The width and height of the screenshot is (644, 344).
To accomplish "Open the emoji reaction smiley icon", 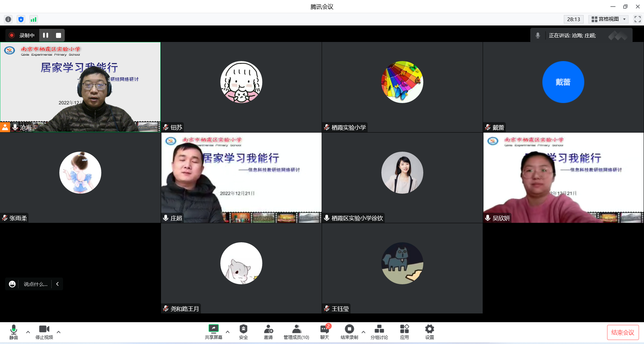I will coord(12,284).
